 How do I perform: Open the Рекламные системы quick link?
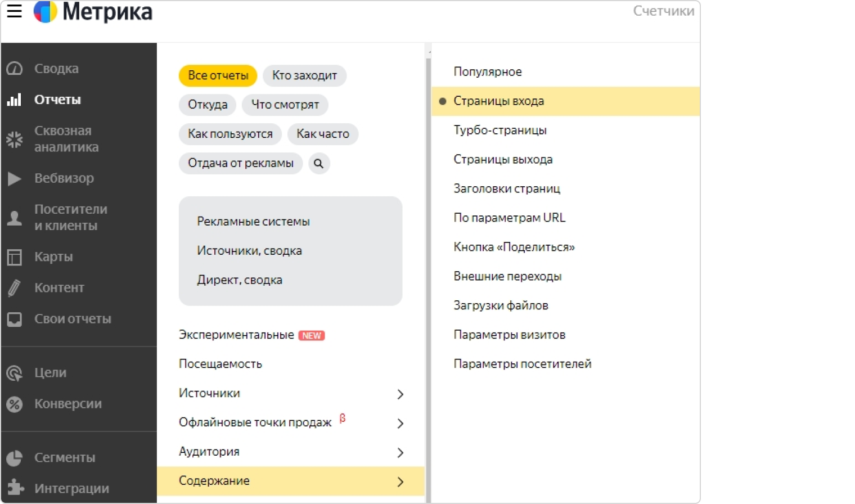point(253,222)
